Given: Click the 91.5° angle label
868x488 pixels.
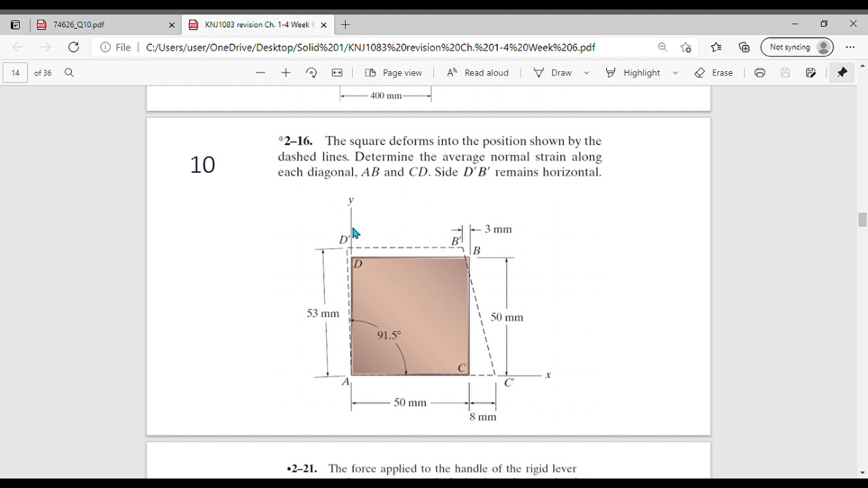Looking at the screenshot, I should pos(389,335).
